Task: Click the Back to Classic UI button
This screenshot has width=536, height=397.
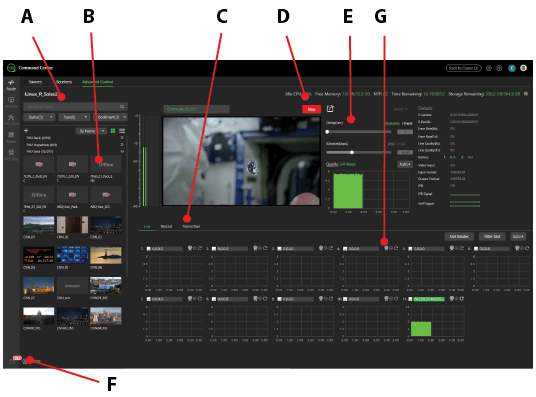Action: point(464,68)
